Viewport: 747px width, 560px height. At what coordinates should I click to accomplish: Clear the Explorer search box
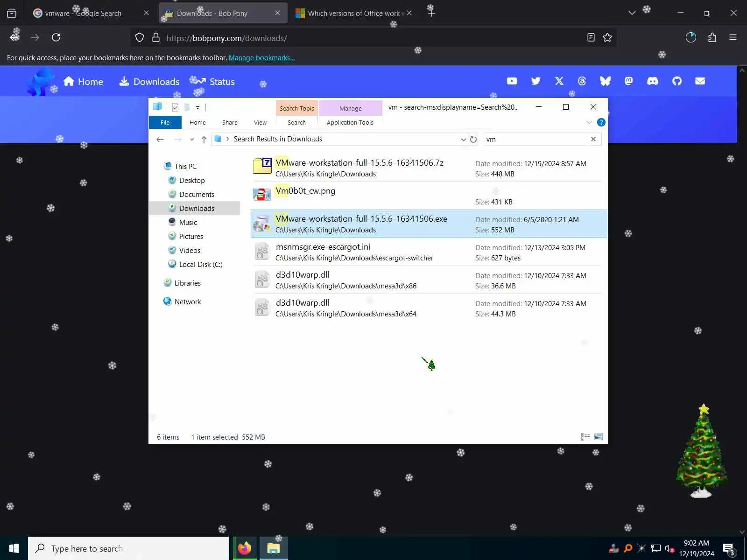coord(593,139)
